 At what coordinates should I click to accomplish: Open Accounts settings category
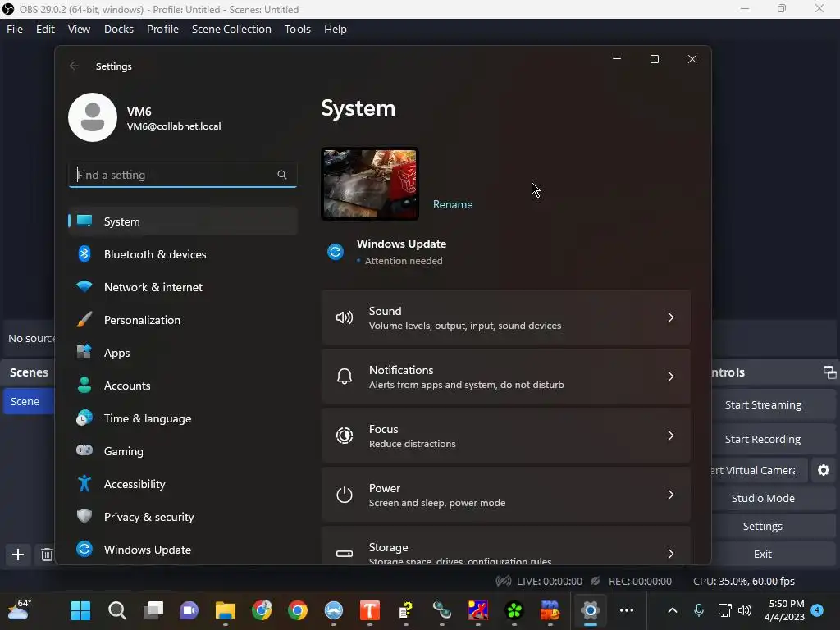tap(183, 386)
